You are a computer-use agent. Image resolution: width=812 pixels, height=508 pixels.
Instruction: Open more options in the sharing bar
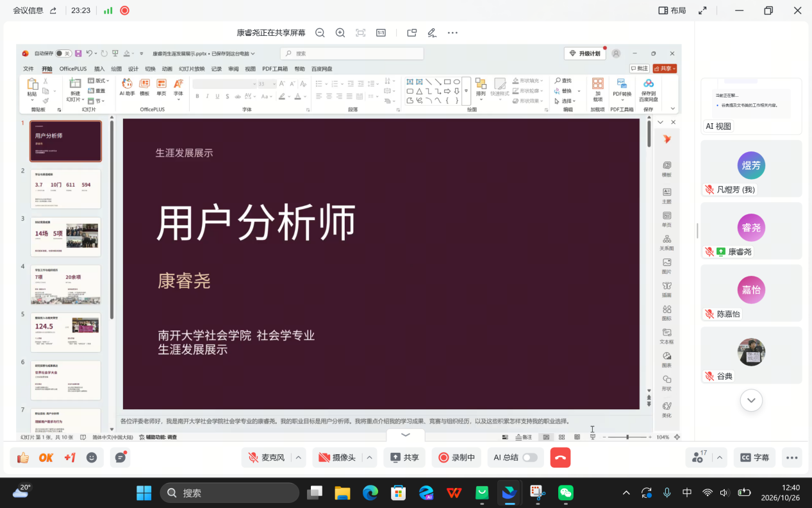coord(452,33)
